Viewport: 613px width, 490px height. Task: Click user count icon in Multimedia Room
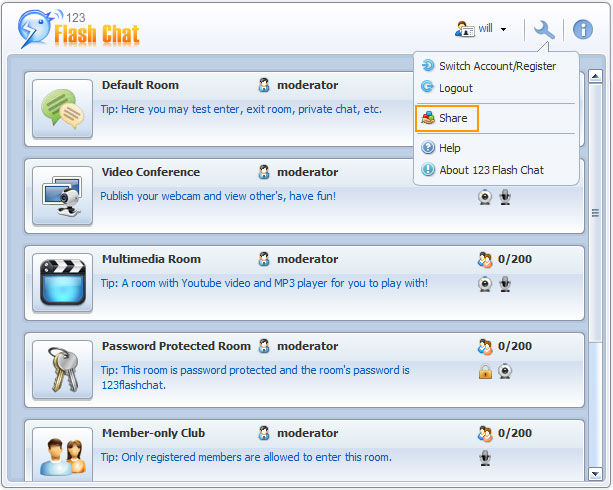tap(485, 260)
